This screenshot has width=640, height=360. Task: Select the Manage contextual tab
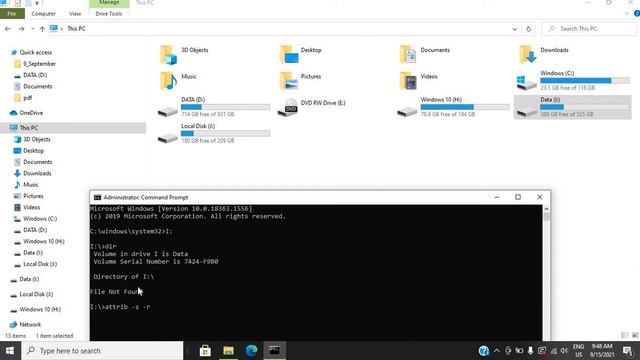coord(109,3)
